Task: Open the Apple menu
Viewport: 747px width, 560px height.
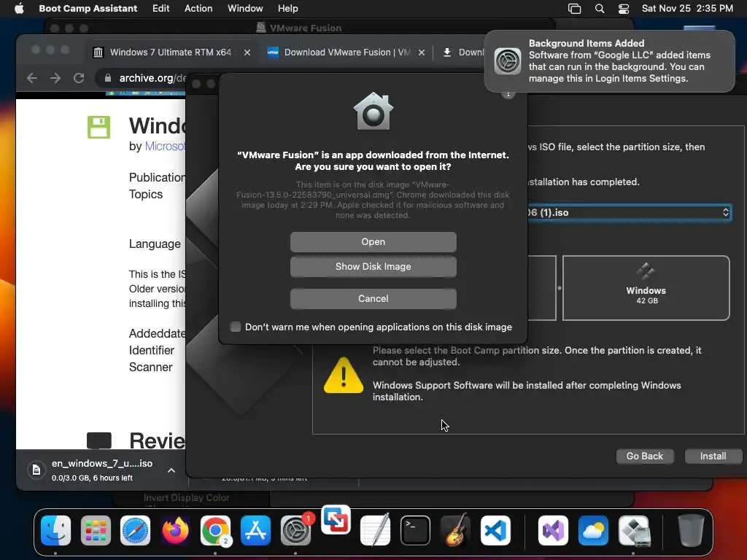Action: pos(19,8)
